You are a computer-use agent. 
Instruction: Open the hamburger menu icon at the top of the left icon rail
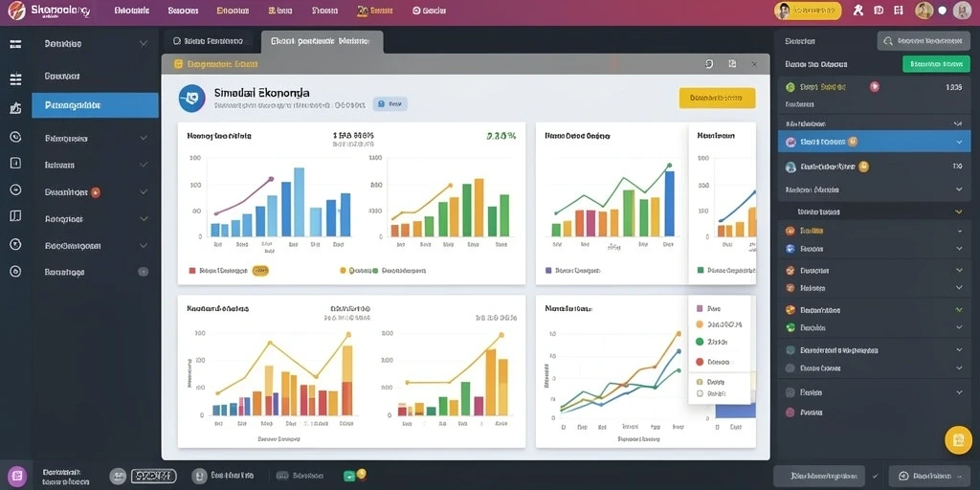pyautogui.click(x=15, y=44)
